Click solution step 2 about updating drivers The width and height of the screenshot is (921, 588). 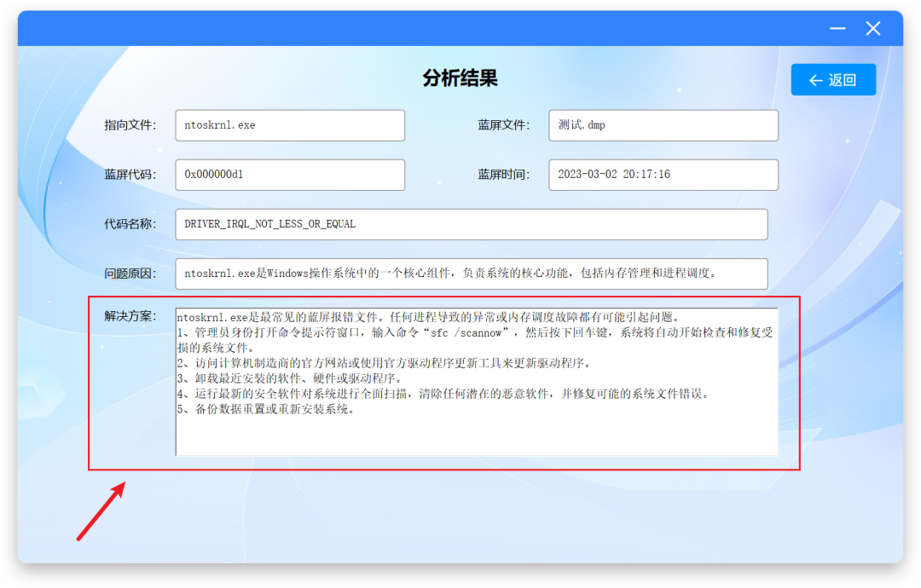tap(384, 363)
